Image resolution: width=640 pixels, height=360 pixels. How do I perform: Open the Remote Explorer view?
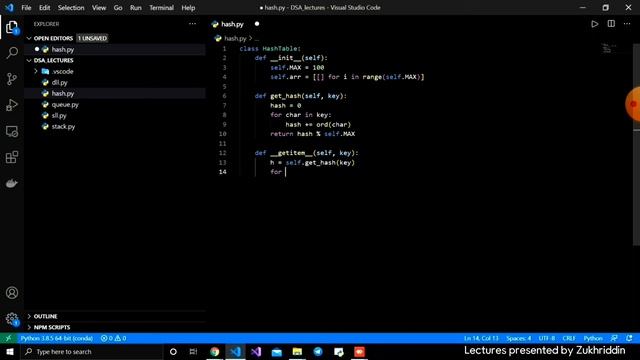pos(12,131)
